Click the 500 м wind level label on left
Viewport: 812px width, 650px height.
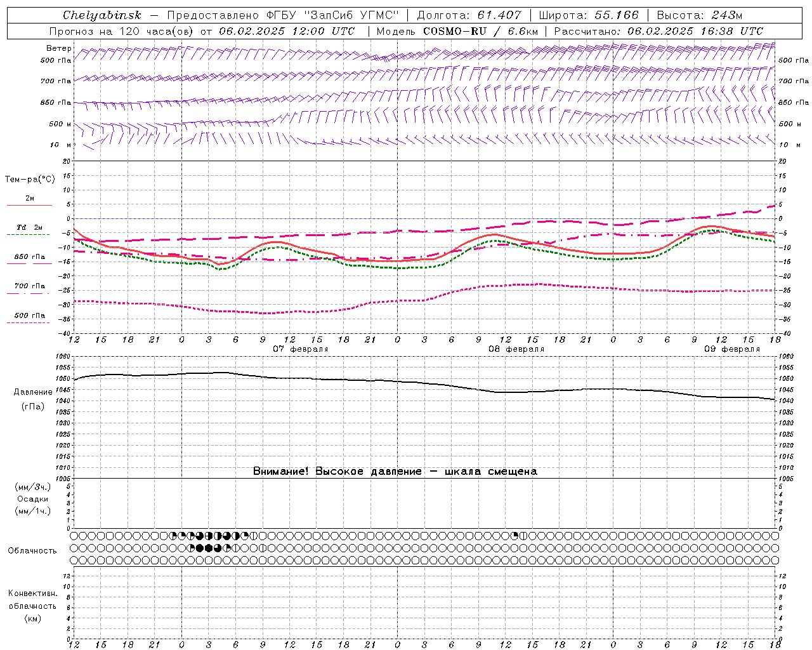[60, 124]
